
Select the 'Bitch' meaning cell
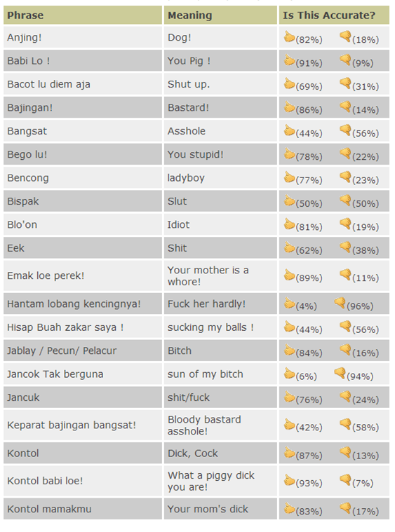tap(220, 350)
